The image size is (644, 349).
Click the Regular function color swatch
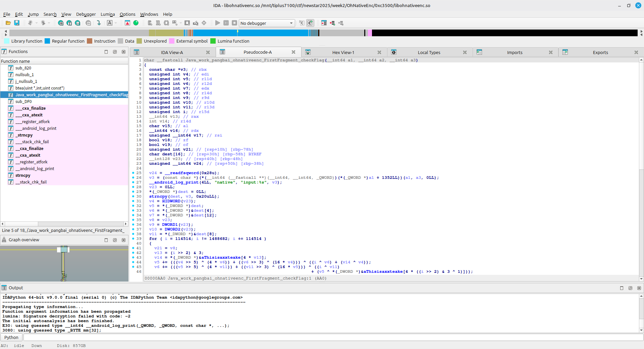pyautogui.click(x=47, y=41)
